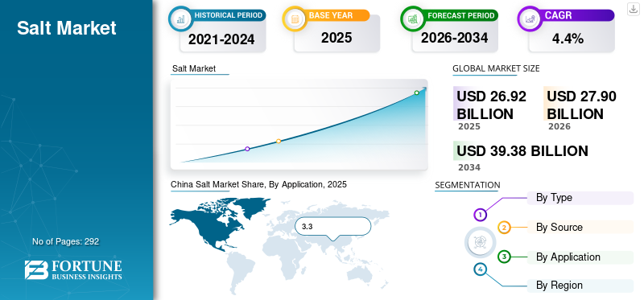Click the Base Year calendar icon
644x300 pixels.
[294, 18]
